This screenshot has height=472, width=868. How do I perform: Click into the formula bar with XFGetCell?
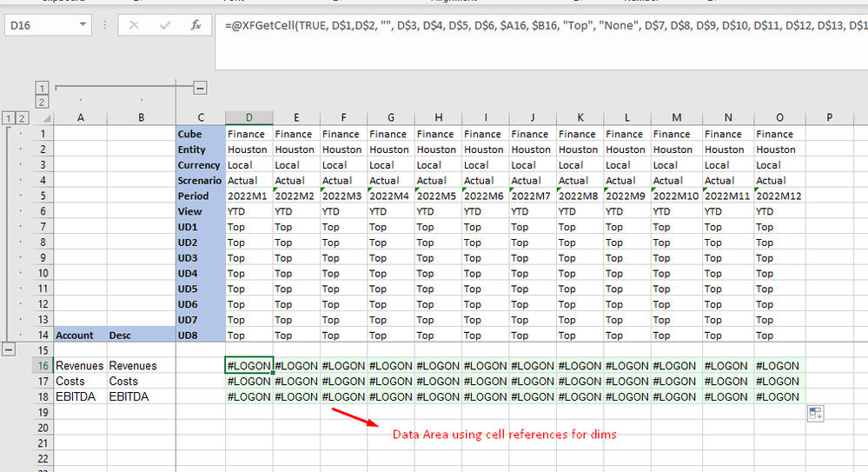pyautogui.click(x=541, y=42)
